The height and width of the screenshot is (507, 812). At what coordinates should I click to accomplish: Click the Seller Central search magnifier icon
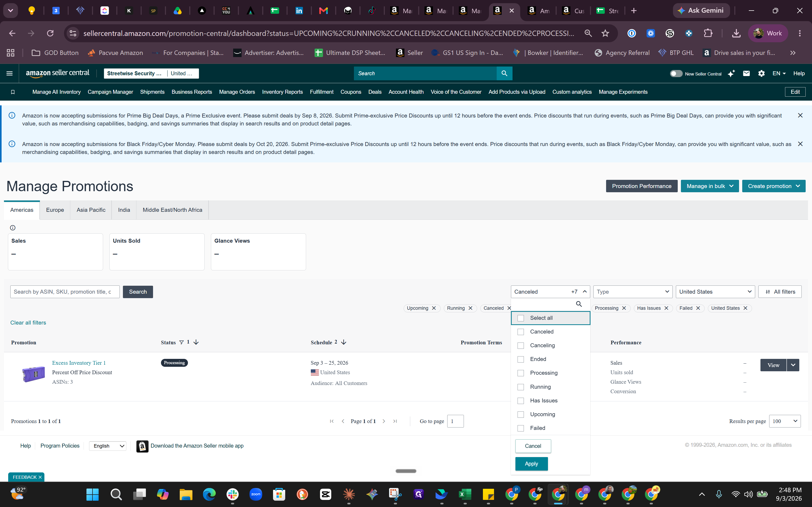[x=504, y=73]
